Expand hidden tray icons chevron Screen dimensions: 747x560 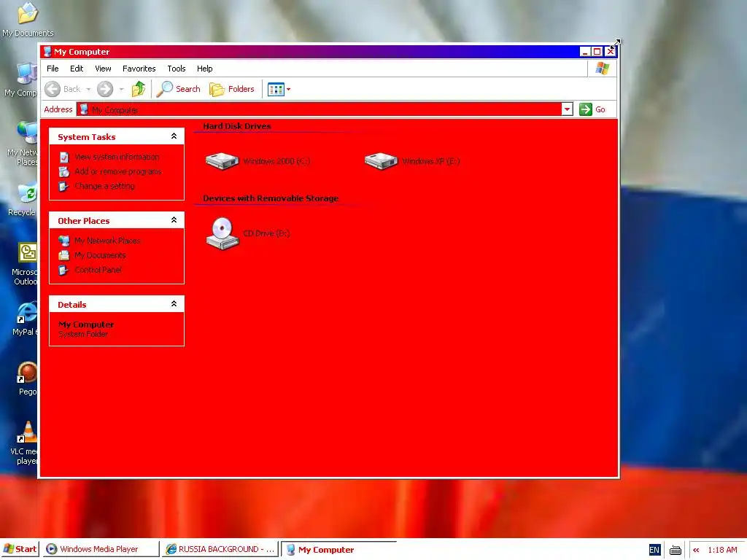tap(696, 550)
